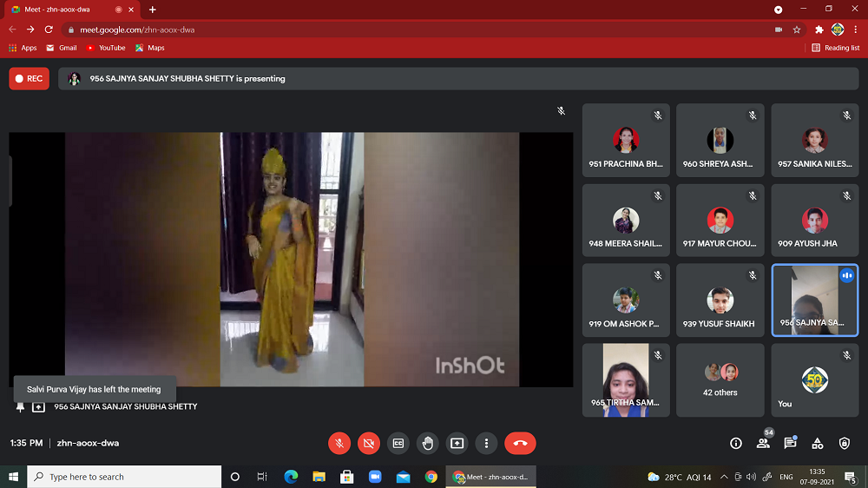
Task: Toggle the microphone mute button
Action: [339, 443]
